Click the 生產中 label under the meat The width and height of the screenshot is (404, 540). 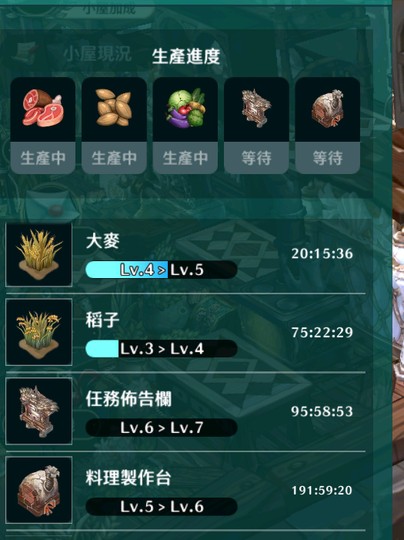[43, 158]
